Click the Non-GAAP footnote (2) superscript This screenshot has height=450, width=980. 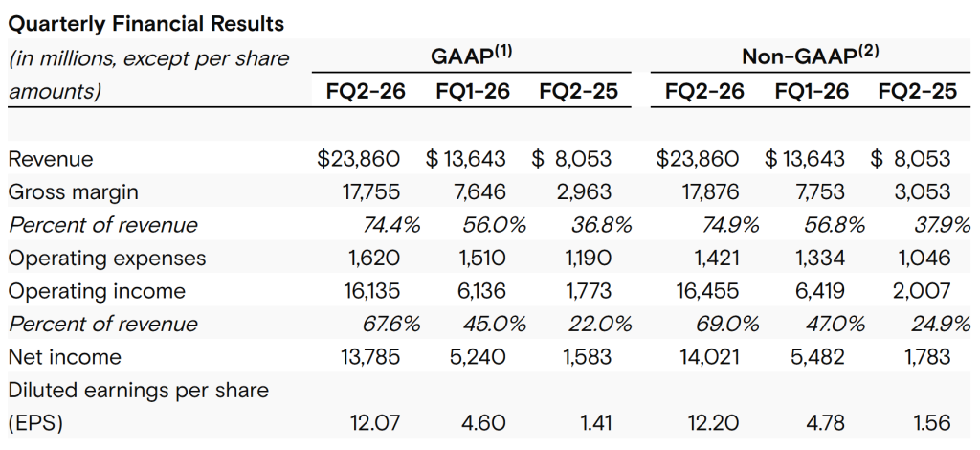[x=868, y=51]
